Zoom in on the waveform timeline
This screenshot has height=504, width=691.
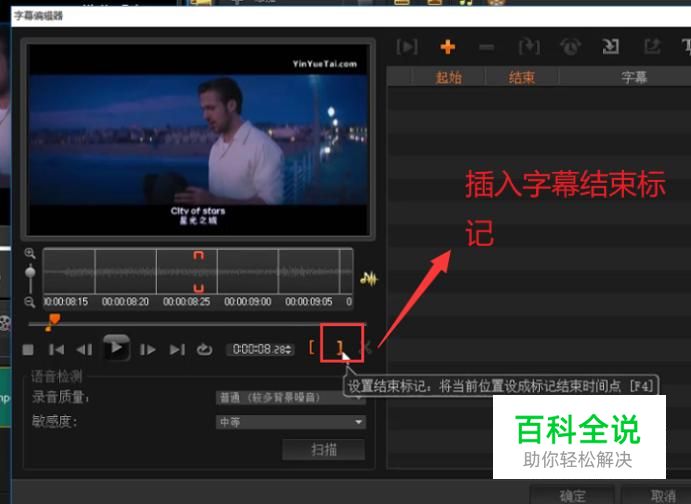(x=30, y=253)
